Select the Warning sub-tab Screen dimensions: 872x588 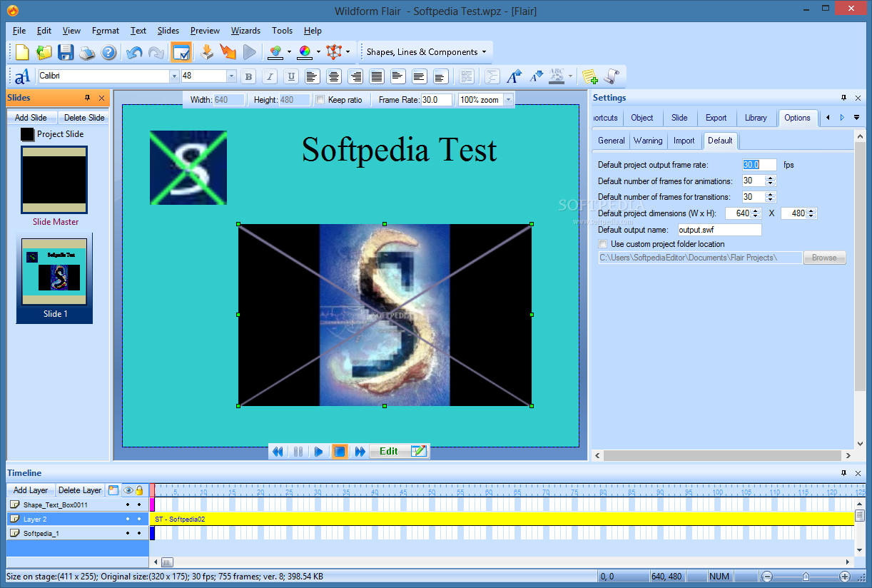pyautogui.click(x=648, y=141)
